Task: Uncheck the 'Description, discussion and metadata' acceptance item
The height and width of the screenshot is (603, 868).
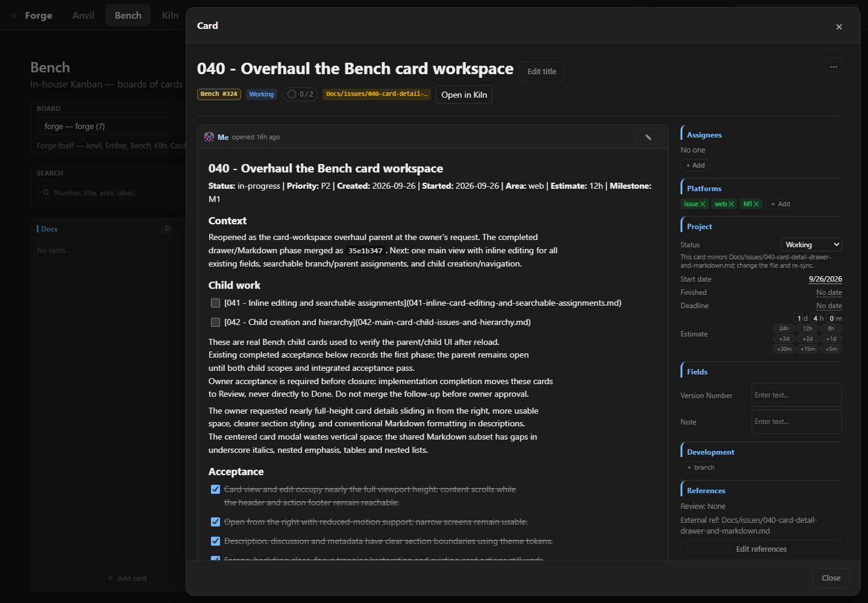Action: (x=215, y=541)
